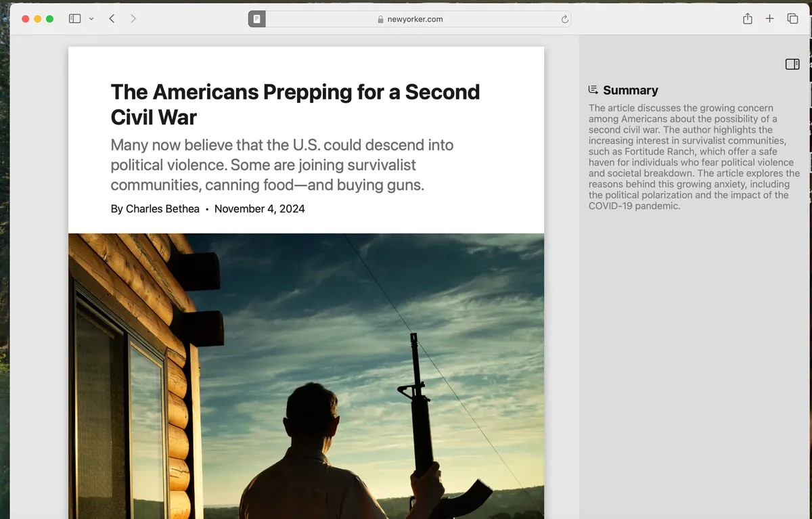Click the lock icon beside newyorker.com
This screenshot has width=812, height=519.
[x=380, y=20]
